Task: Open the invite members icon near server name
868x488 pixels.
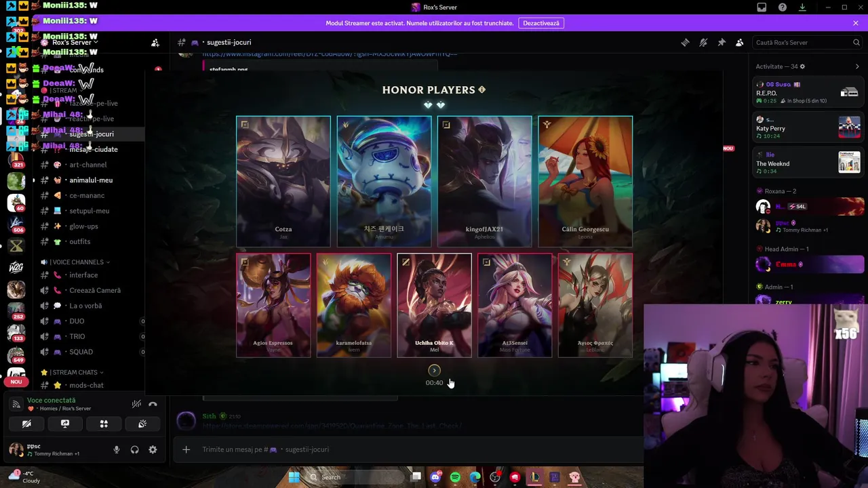Action: click(155, 43)
